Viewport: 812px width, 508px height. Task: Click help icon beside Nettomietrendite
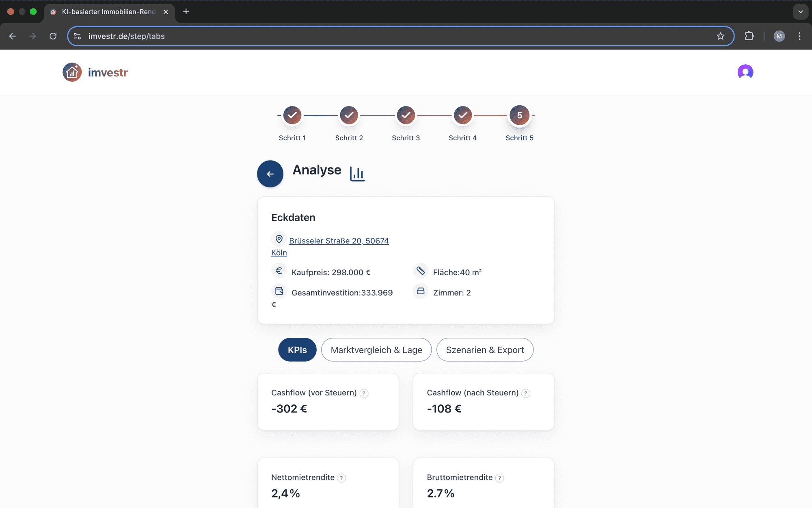tap(342, 478)
